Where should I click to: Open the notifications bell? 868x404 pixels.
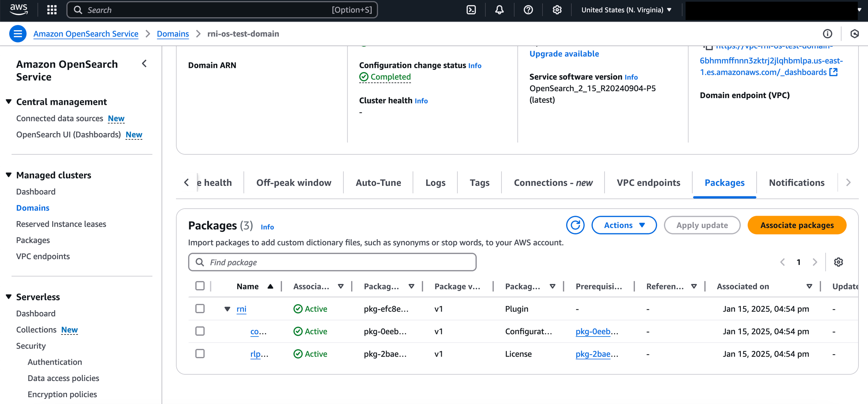[499, 10]
